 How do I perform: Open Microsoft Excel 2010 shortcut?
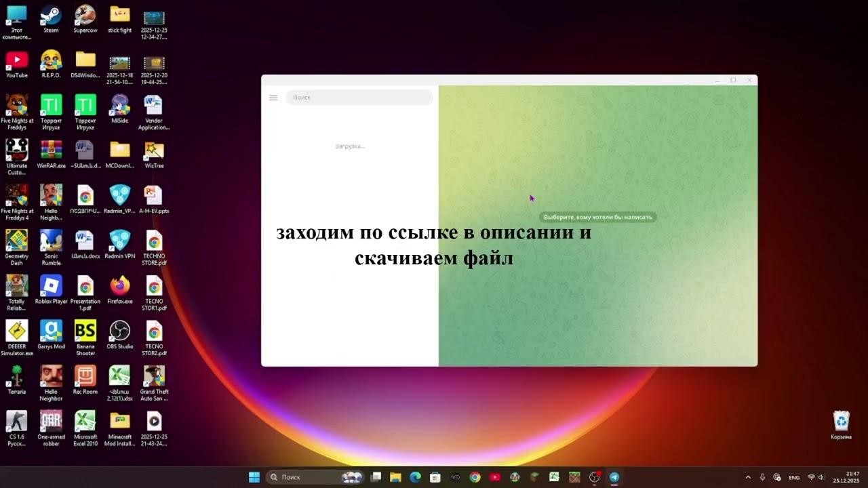(85, 428)
